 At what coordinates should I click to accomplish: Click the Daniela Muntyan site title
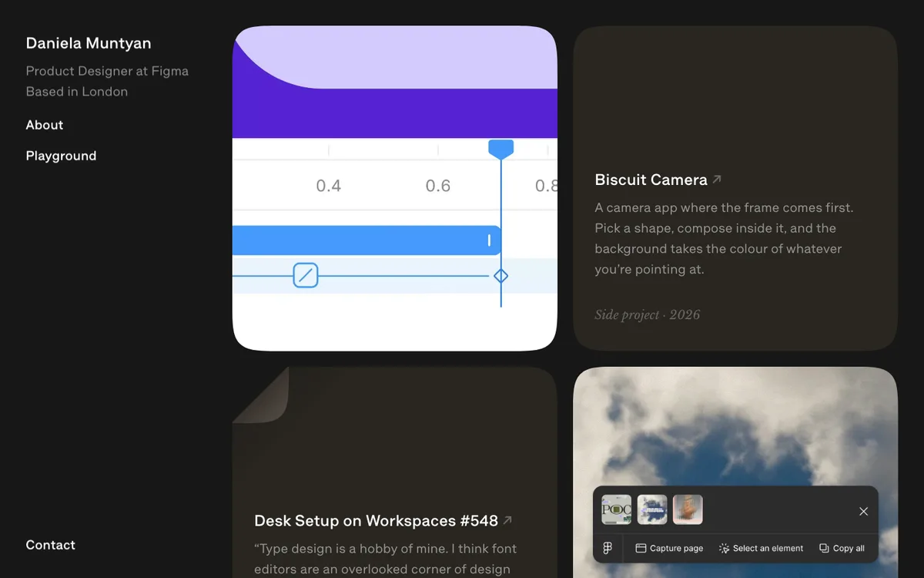point(89,43)
